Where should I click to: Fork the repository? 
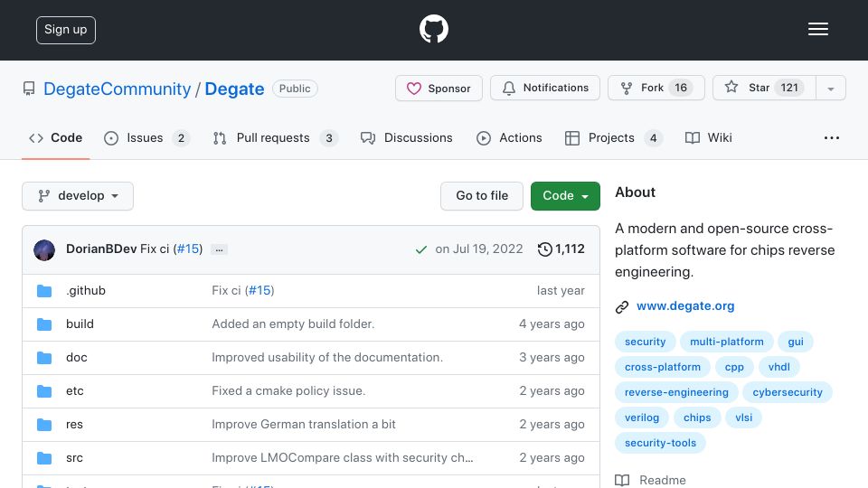point(656,88)
